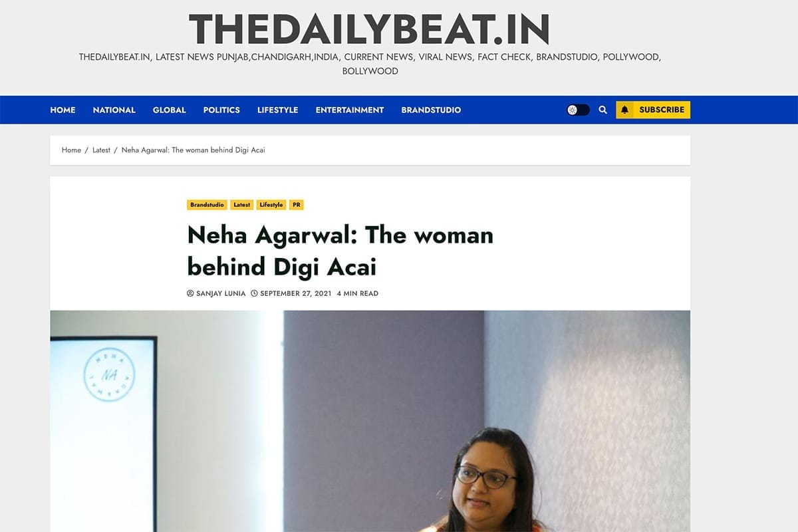798x532 pixels.
Task: Visit the Brandstudio navigation link
Action: click(x=431, y=110)
